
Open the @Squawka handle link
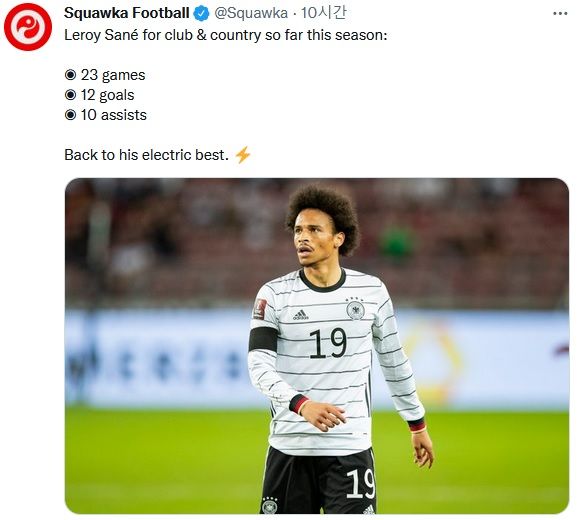click(251, 13)
